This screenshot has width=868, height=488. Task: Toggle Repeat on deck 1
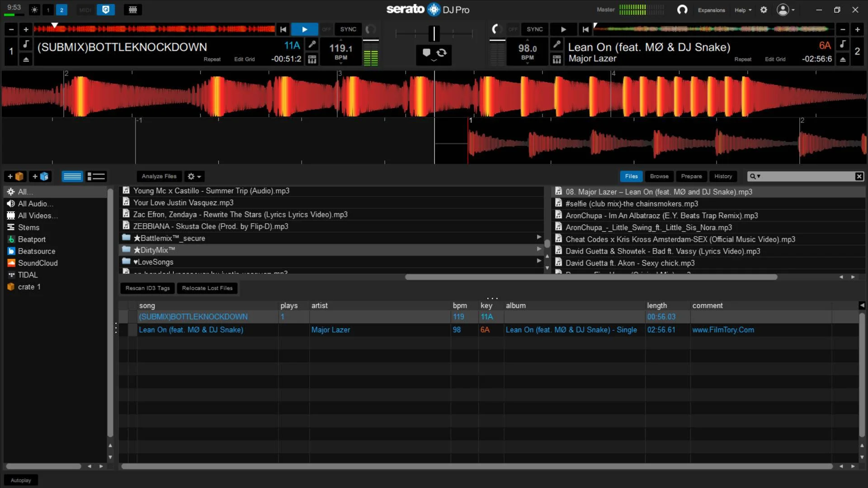tap(212, 59)
